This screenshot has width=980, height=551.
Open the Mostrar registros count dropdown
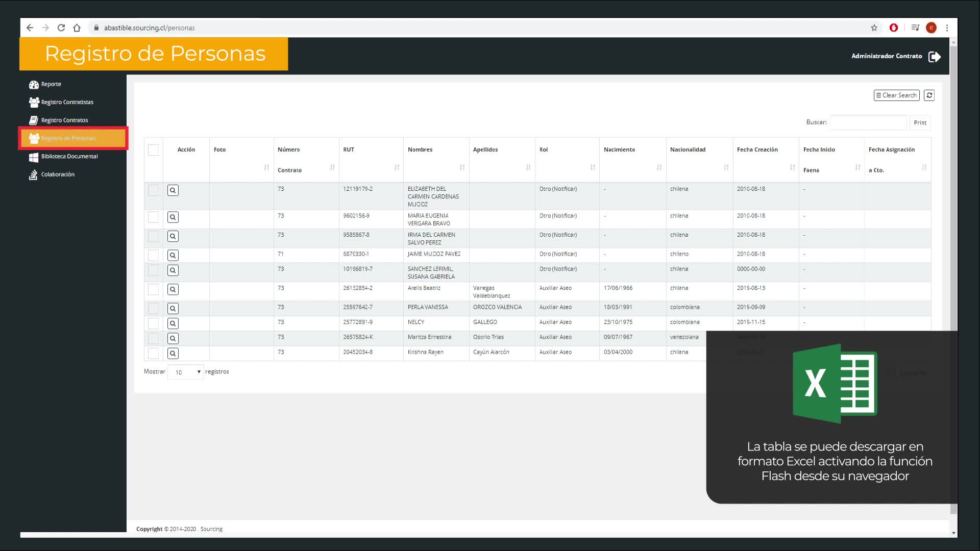pyautogui.click(x=186, y=372)
